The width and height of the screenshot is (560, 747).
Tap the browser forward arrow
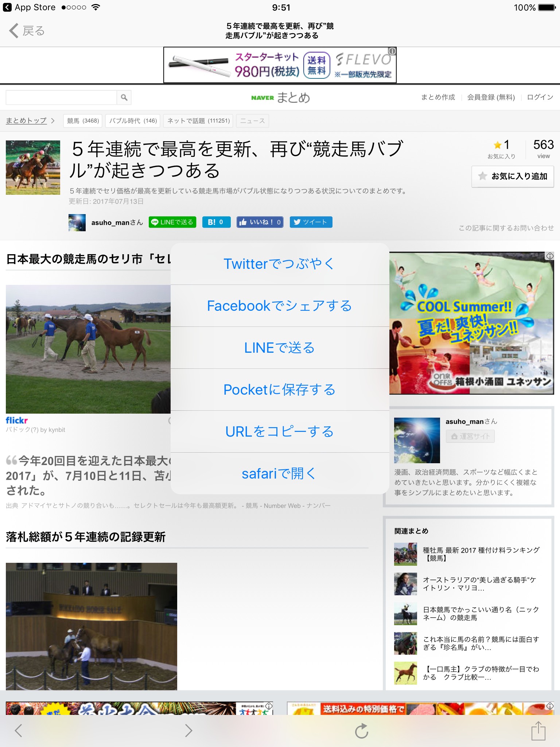(x=188, y=731)
